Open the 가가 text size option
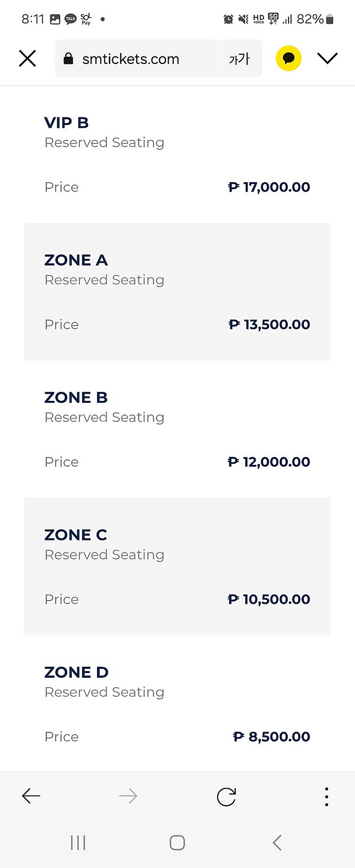Viewport: 355px width, 868px height. point(239,59)
